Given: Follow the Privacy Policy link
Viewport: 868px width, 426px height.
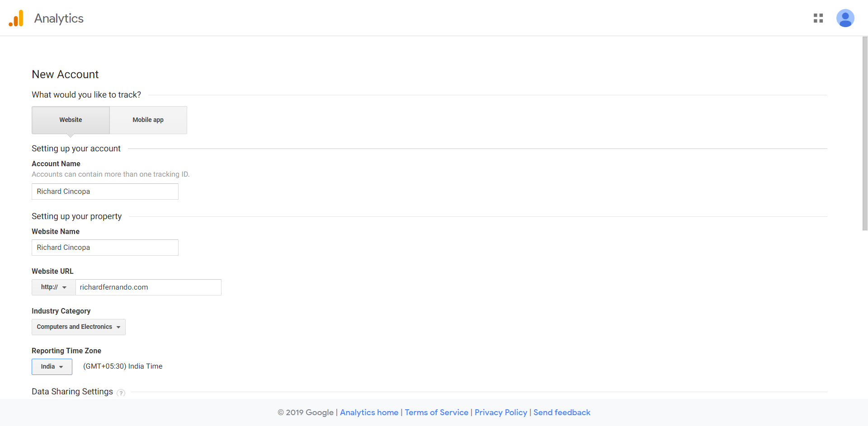Looking at the screenshot, I should [x=500, y=412].
